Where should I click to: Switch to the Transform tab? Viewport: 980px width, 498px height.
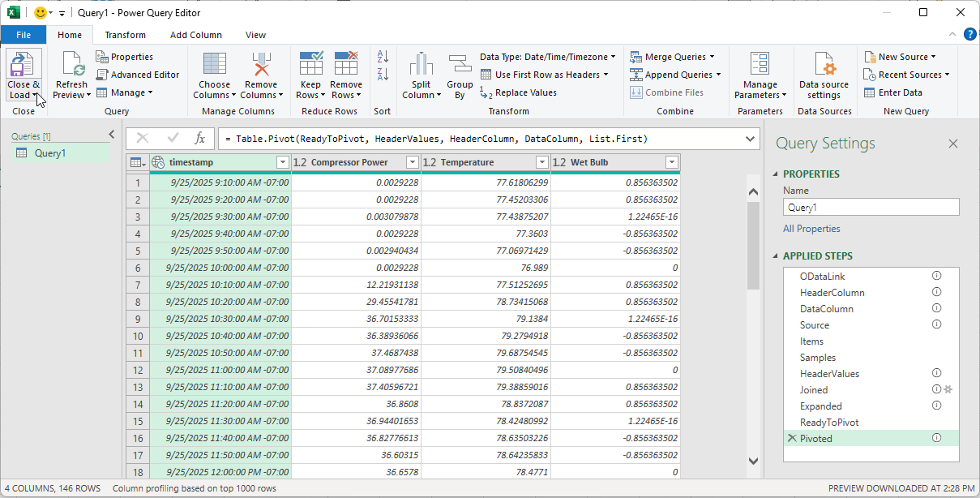coord(125,35)
